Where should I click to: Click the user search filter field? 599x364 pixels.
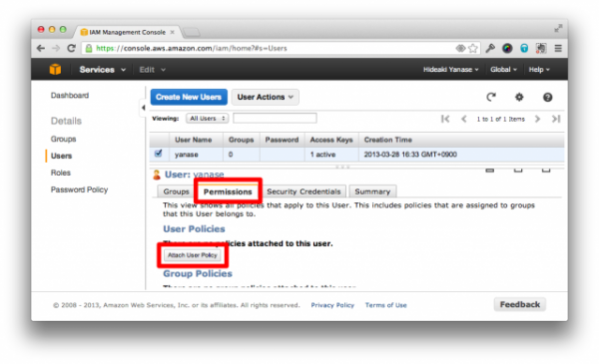point(275,119)
